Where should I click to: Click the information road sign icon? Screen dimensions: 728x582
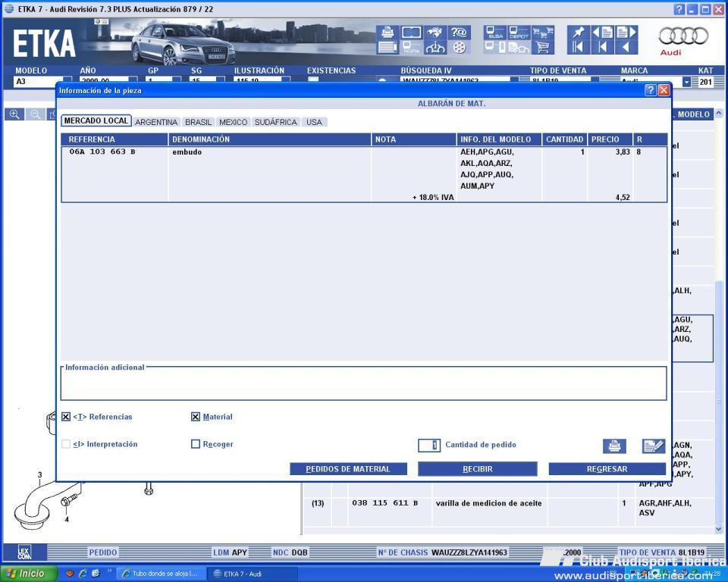(435, 47)
